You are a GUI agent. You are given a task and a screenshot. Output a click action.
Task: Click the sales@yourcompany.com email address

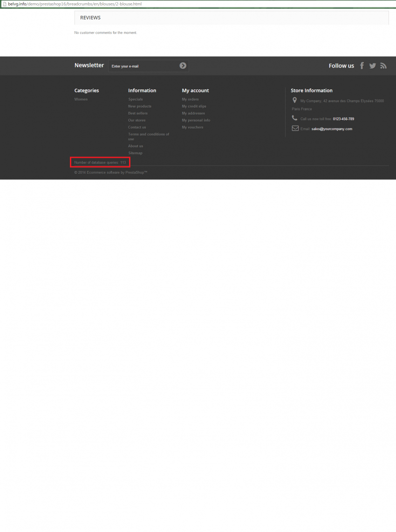click(332, 129)
